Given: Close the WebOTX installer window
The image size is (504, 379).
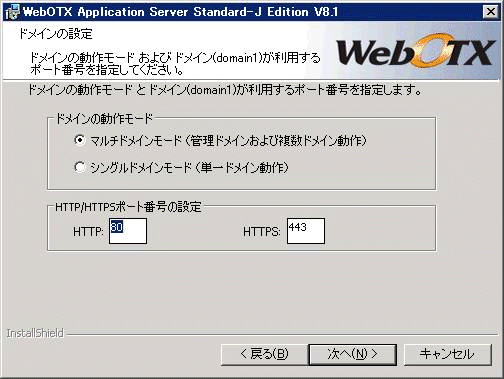Looking at the screenshot, I should 491,12.
